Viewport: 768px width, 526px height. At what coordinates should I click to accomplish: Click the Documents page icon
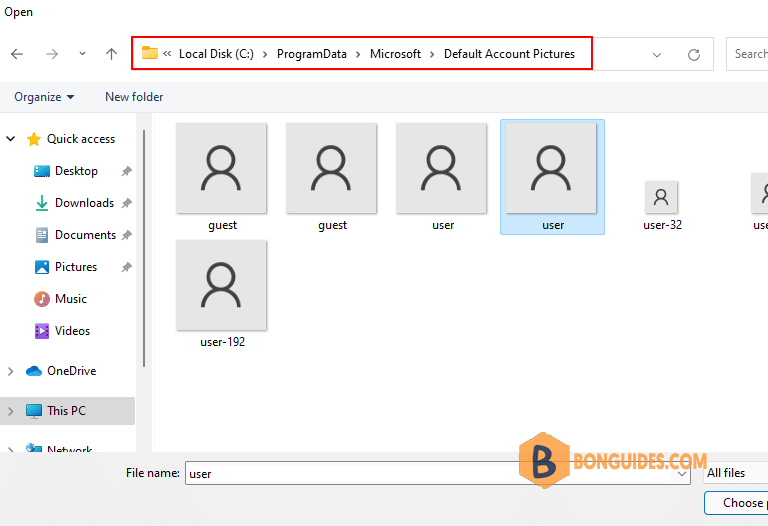[42, 235]
